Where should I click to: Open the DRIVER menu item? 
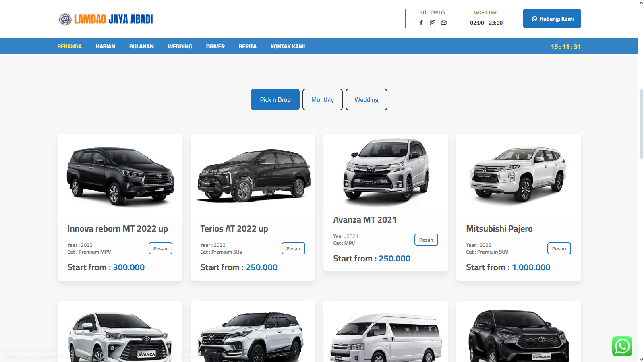coord(215,46)
